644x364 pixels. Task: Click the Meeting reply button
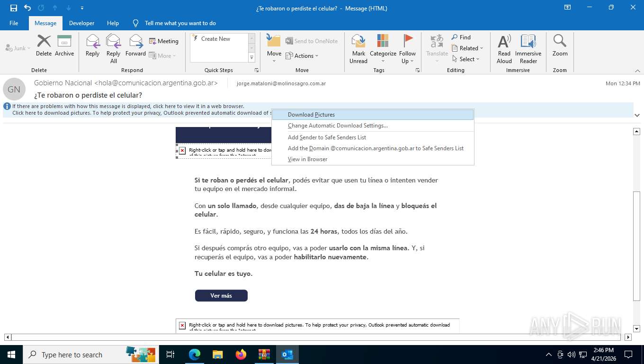(x=164, y=41)
